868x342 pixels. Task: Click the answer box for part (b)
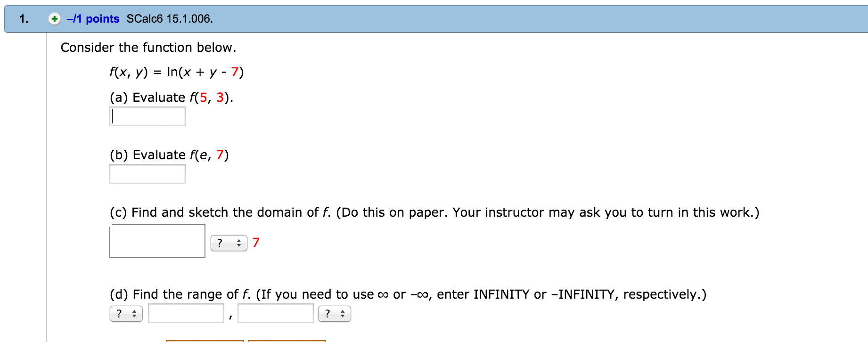[x=147, y=174]
